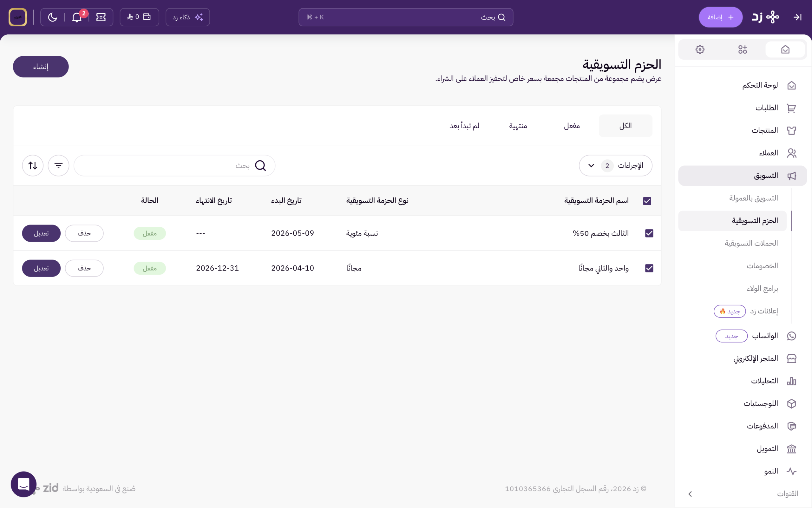812x508 pixels.
Task: Switch to the منتهية expired tab
Action: coord(518,126)
